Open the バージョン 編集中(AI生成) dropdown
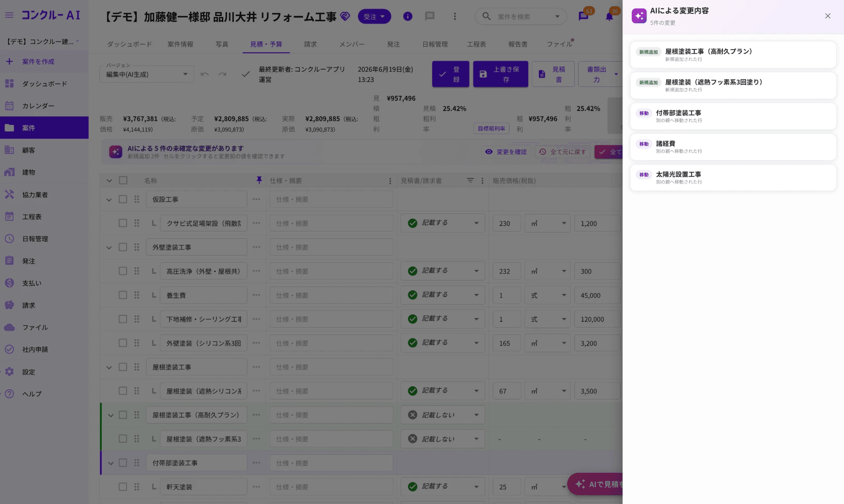Screen dimensions: 844x504 (x=147, y=74)
